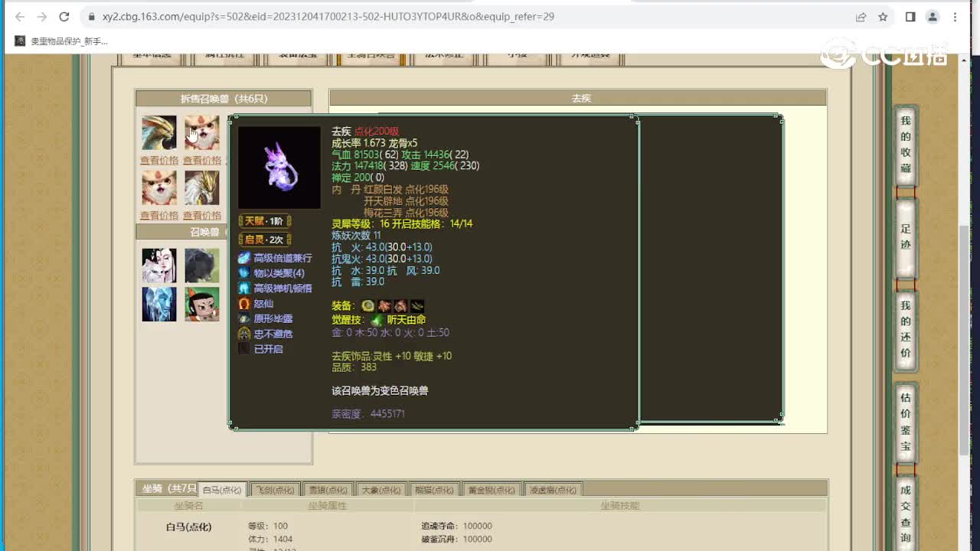The height and width of the screenshot is (551, 980).
Task: Bookmark this page with the star icon
Action: click(883, 16)
